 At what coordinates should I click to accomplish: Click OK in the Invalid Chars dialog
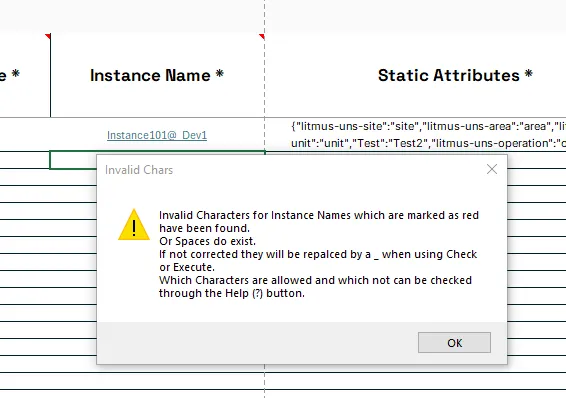(x=454, y=342)
